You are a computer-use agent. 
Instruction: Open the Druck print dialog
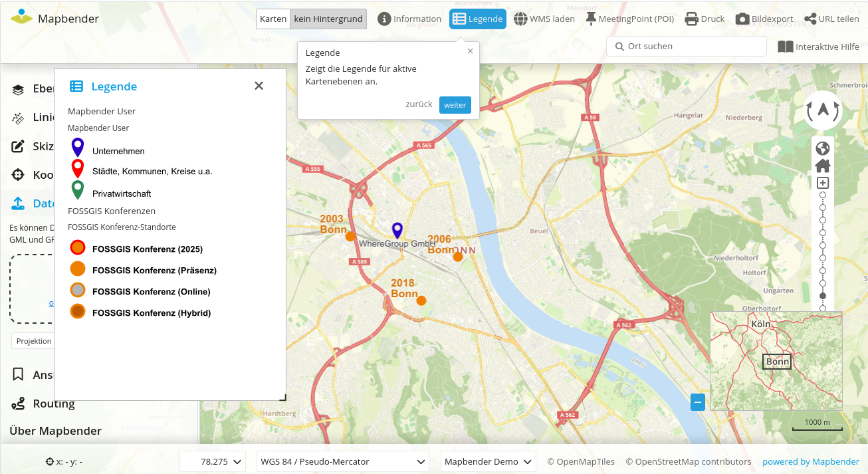(x=705, y=19)
